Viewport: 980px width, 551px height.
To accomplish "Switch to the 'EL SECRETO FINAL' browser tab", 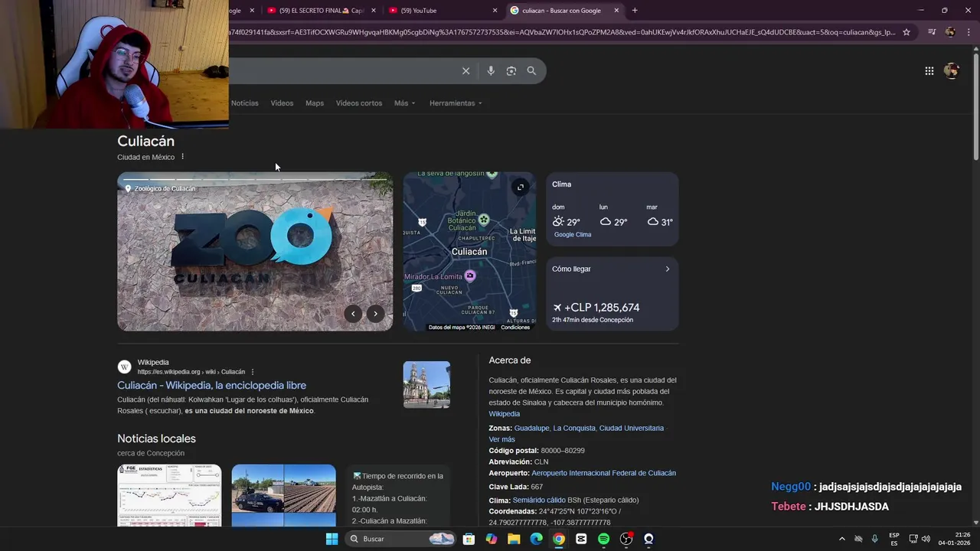I will pyautogui.click(x=321, y=10).
